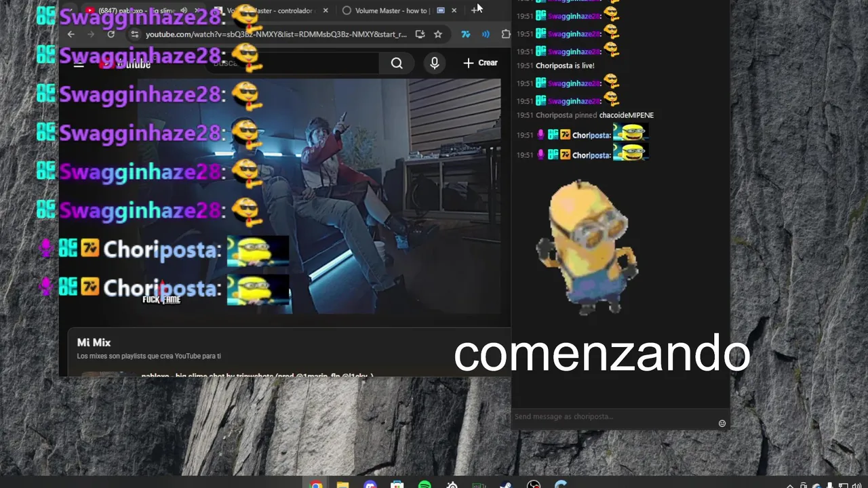
Task: Open the 7TV extension icon
Action: pos(466,34)
